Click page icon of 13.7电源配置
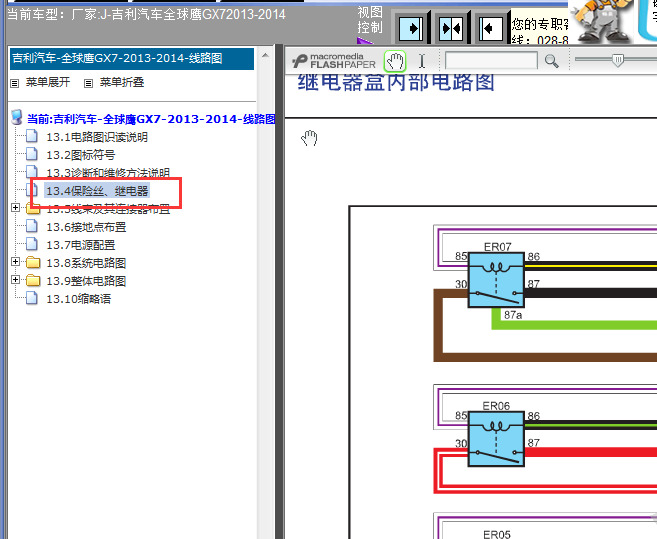The height and width of the screenshot is (539, 657). [32, 244]
